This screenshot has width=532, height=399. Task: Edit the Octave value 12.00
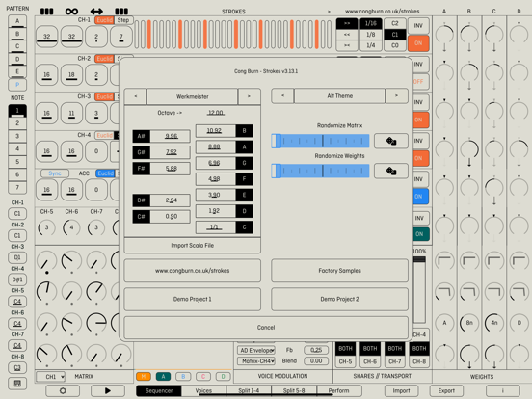(x=216, y=113)
